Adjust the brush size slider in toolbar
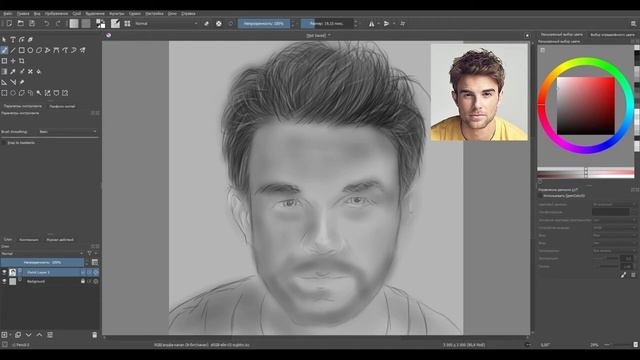This screenshot has width=640, height=360. tap(327, 24)
